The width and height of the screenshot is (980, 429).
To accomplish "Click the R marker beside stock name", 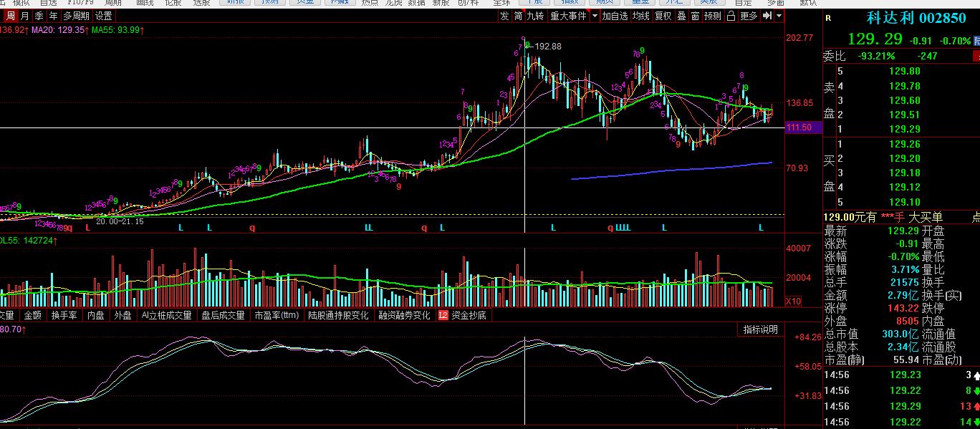I will pyautogui.click(x=828, y=19).
